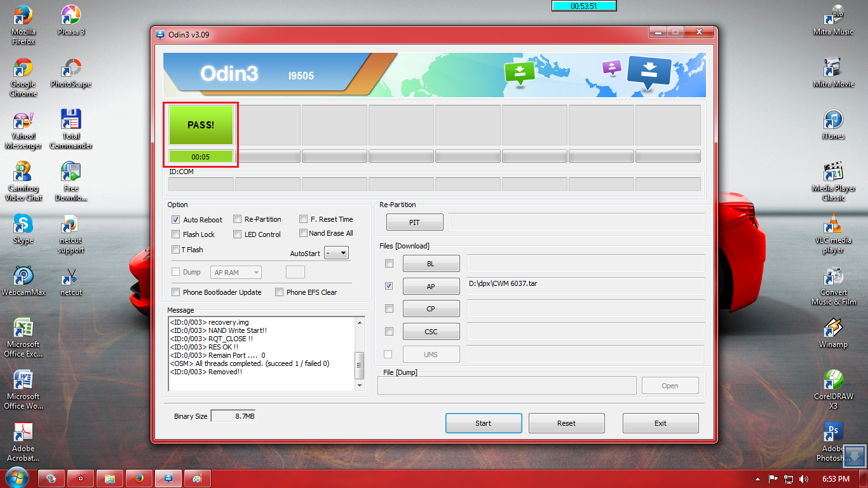
Task: Tick the Nand Erase All checkbox
Action: (x=304, y=233)
